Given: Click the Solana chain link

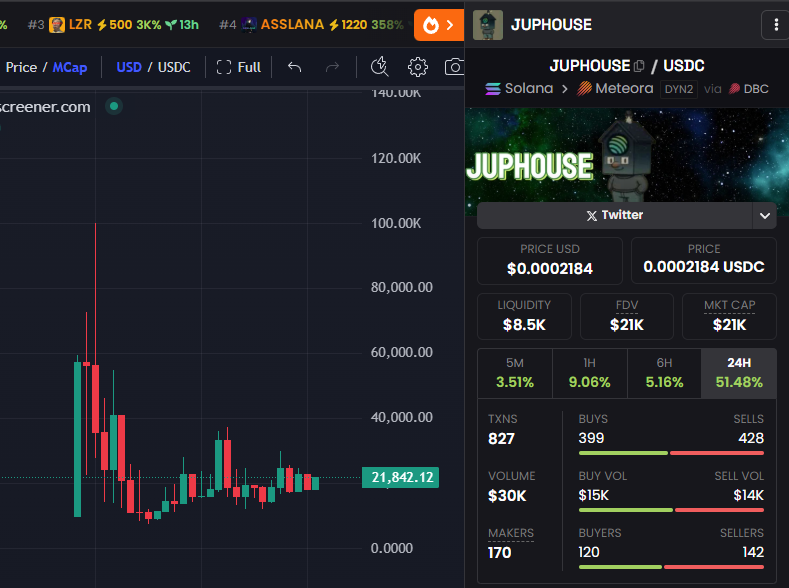Looking at the screenshot, I should [519, 89].
